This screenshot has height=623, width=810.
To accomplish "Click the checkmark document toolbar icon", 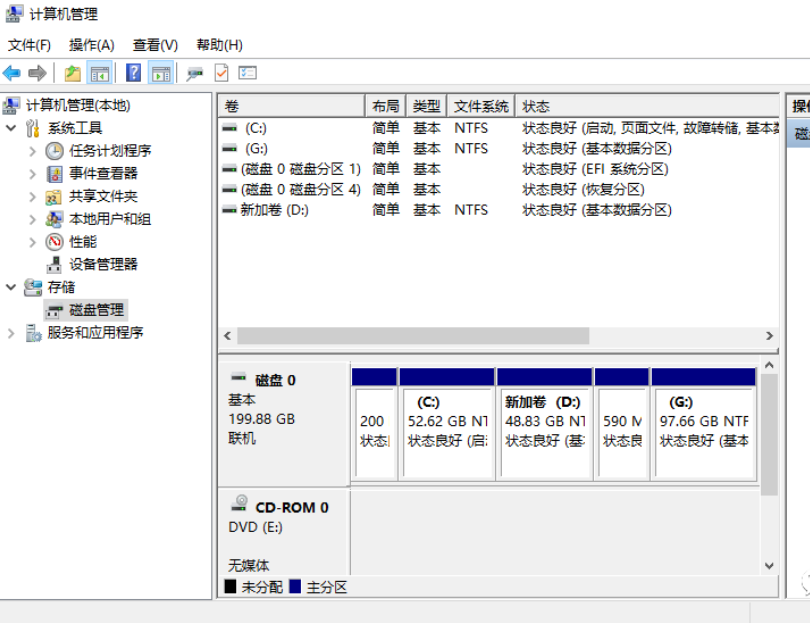I will pos(221,73).
